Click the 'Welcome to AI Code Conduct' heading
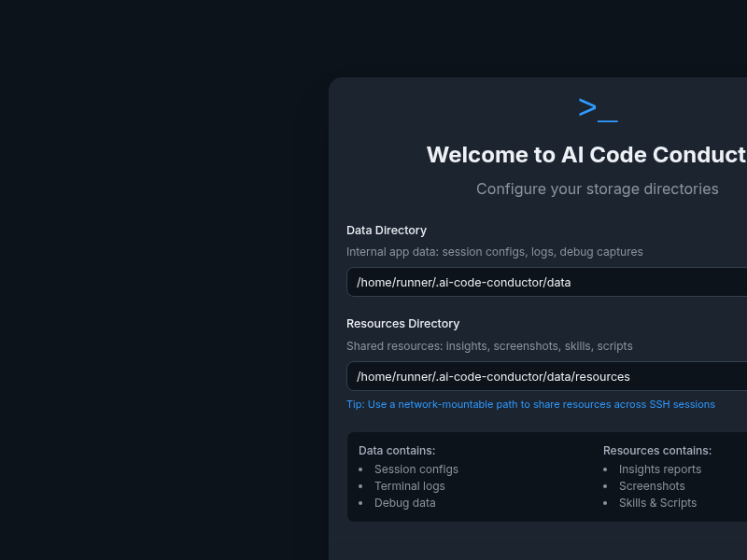Viewport: 747px width, 560px height. [586, 155]
